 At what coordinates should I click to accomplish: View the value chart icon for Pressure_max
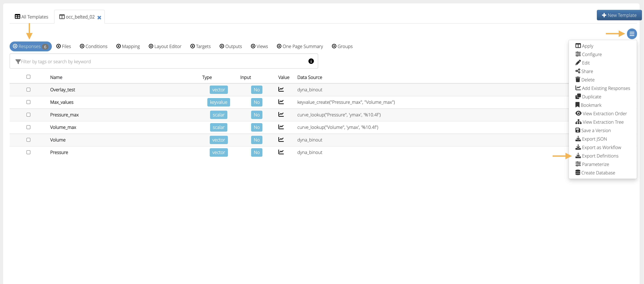point(281,114)
